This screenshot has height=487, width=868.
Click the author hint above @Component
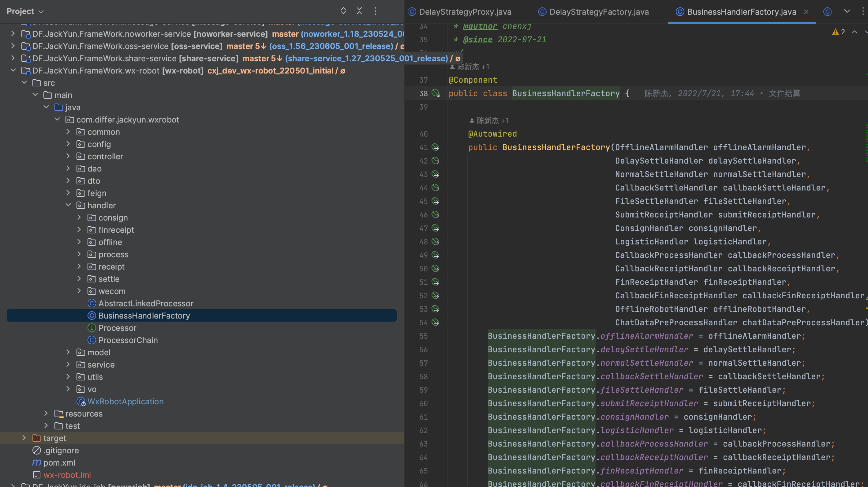[470, 67]
